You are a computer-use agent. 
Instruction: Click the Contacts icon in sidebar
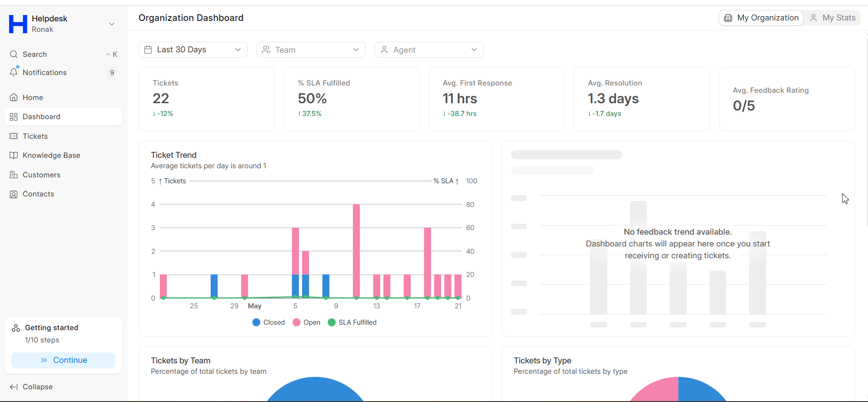pos(14,194)
